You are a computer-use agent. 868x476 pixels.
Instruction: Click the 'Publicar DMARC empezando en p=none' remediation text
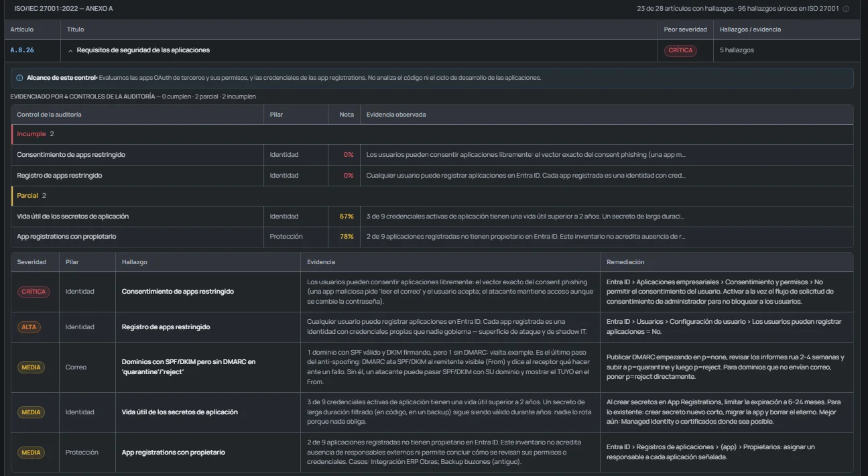coord(725,367)
